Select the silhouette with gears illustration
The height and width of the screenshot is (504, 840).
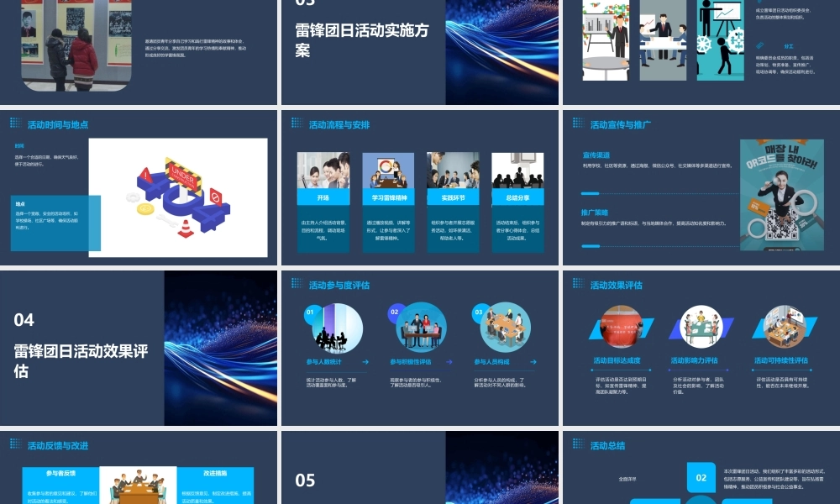721,40
